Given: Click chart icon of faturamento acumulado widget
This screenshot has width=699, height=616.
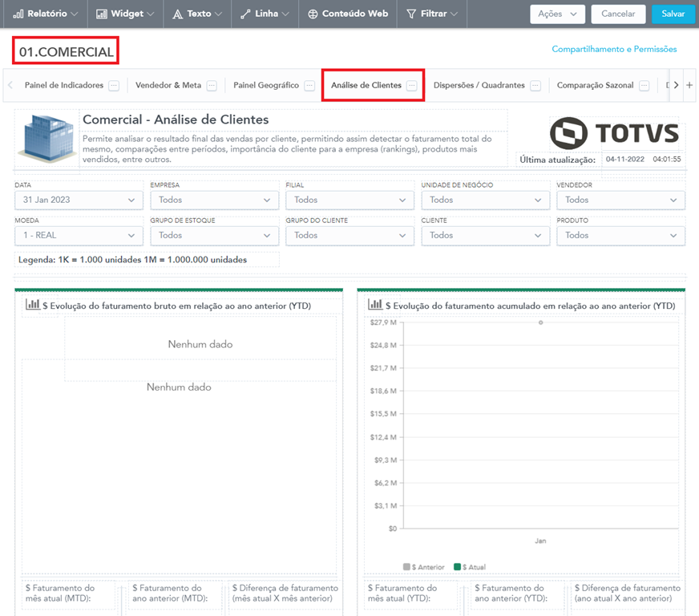Looking at the screenshot, I should coord(375,305).
